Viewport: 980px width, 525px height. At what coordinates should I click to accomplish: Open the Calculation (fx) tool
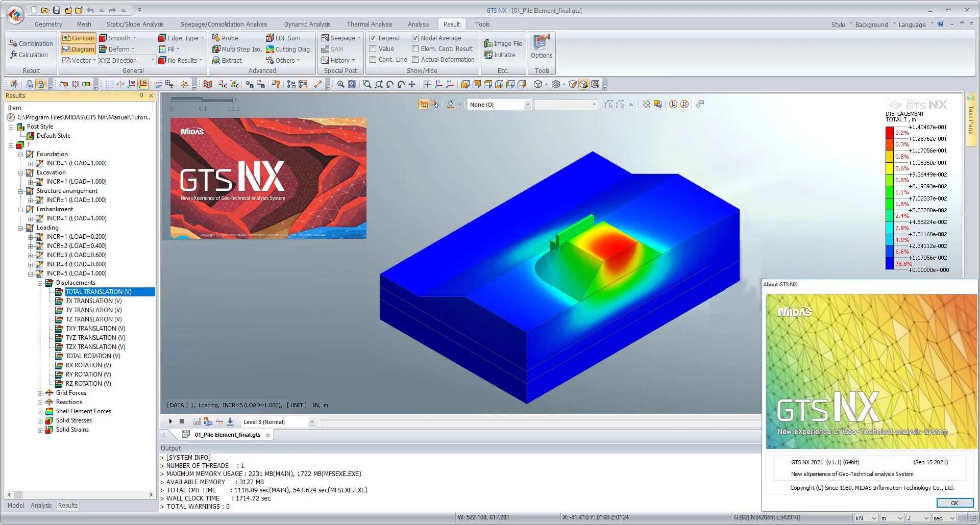pyautogui.click(x=29, y=55)
